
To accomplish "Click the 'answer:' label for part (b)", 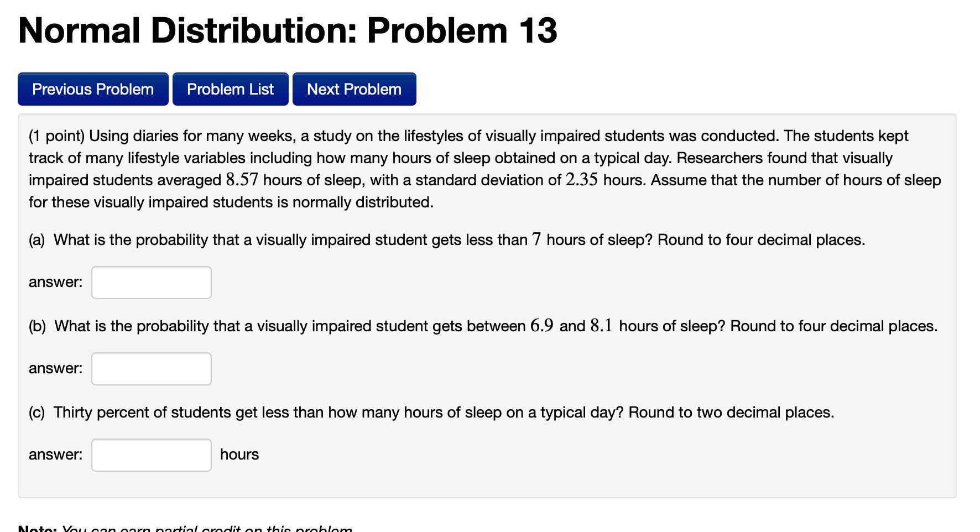I will [55, 368].
